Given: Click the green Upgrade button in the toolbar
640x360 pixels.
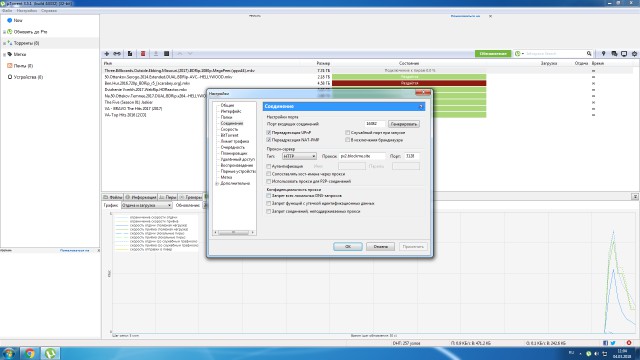Looking at the screenshot, I should click(x=493, y=53).
